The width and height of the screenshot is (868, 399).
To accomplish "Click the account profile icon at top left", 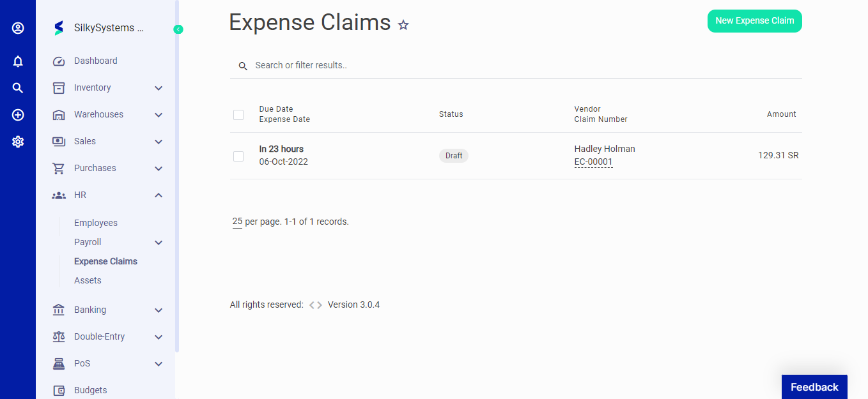I will [17, 27].
